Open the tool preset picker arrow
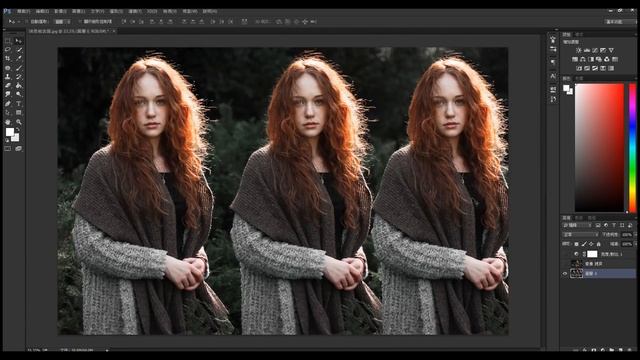 coord(18,21)
